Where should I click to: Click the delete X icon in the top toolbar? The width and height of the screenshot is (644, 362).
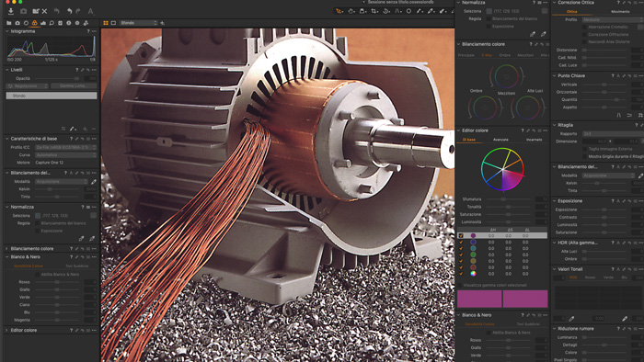(x=45, y=11)
